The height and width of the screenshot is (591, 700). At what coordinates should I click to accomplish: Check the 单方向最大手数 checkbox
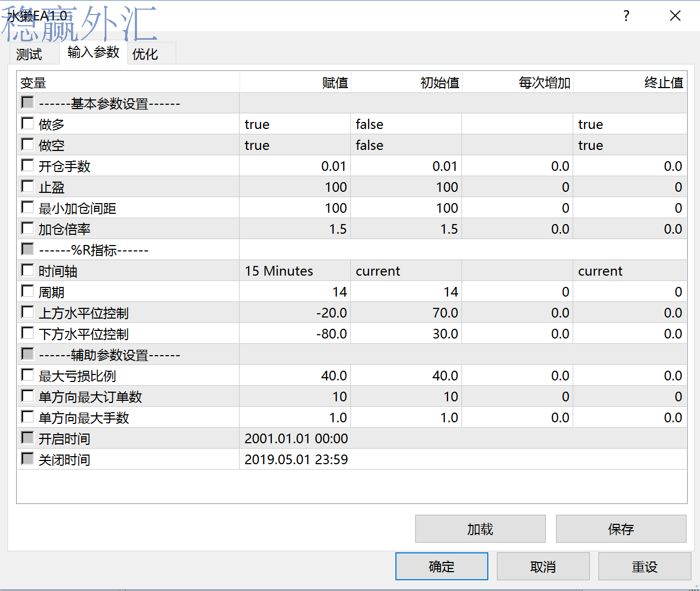pyautogui.click(x=27, y=416)
